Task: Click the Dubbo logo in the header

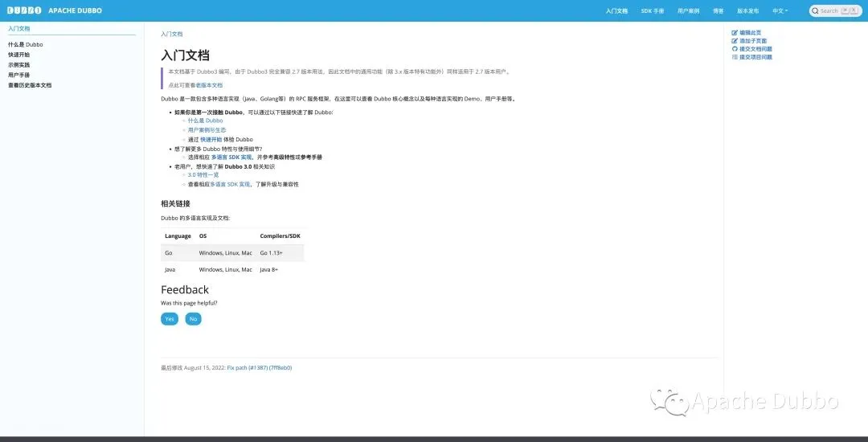Action: pyautogui.click(x=24, y=10)
